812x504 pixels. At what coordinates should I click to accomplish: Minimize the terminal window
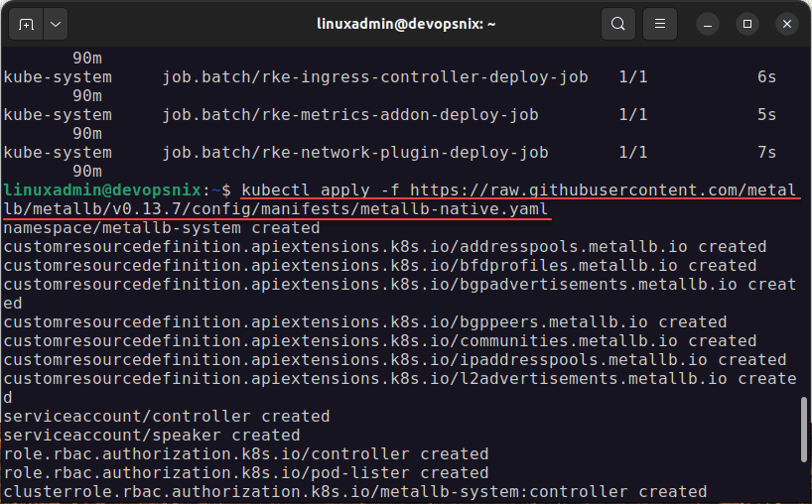coord(709,24)
